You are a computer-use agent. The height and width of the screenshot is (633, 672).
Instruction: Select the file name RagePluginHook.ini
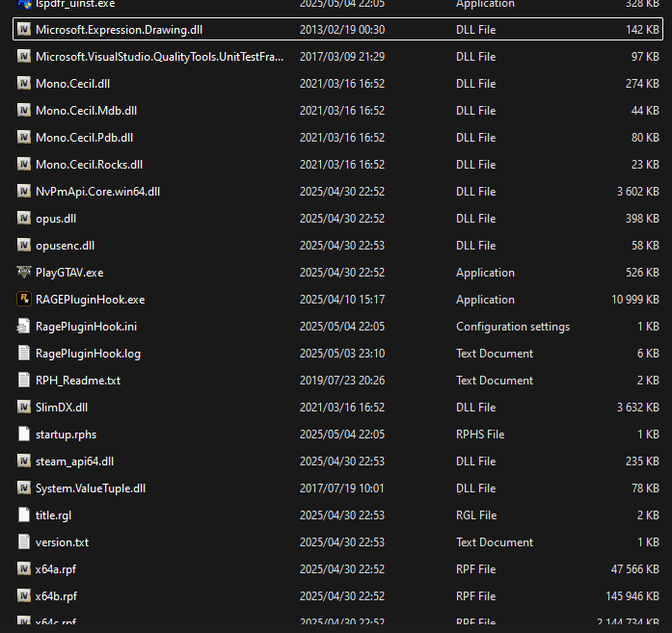pyautogui.click(x=86, y=327)
